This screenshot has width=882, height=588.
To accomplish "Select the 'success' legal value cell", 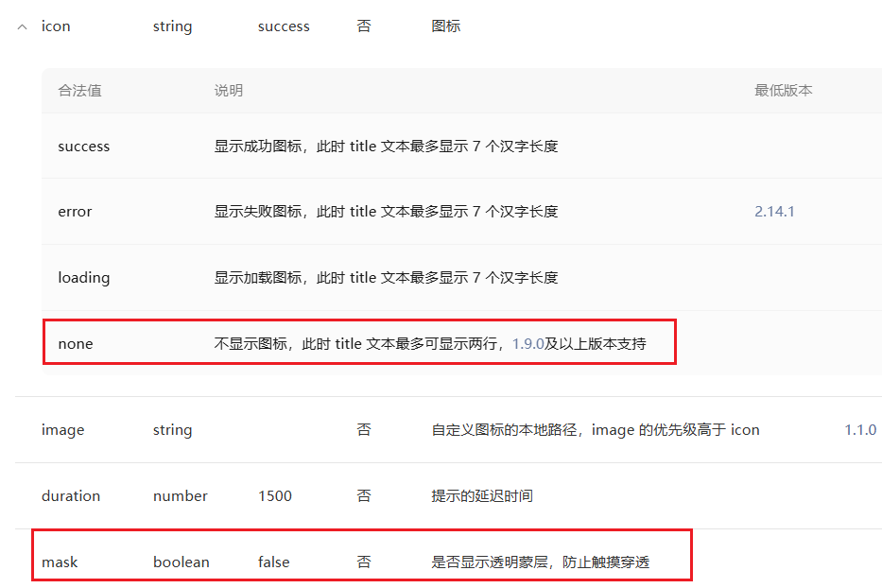I will click(x=84, y=147).
